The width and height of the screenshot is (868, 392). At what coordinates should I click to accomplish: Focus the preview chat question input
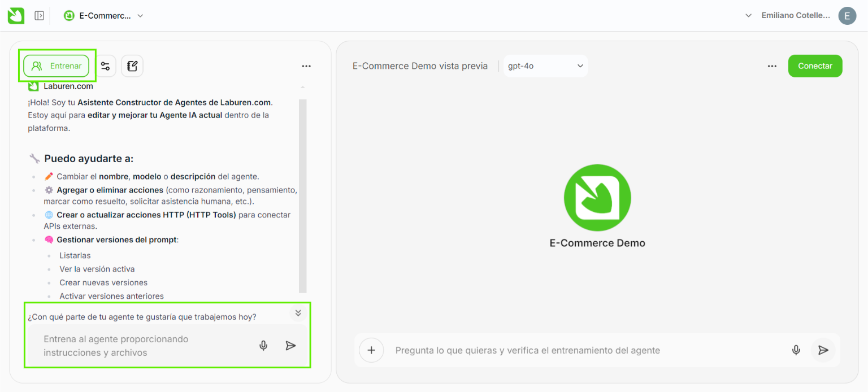tap(582, 350)
